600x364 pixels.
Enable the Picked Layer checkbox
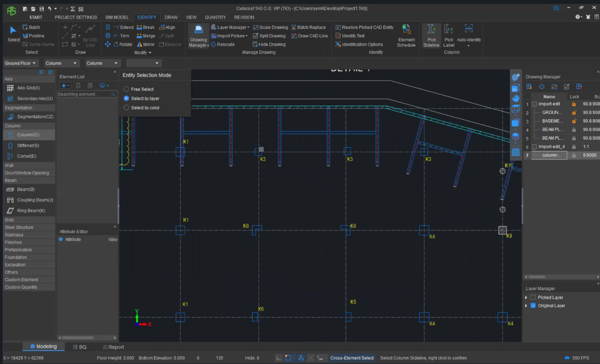(533, 298)
